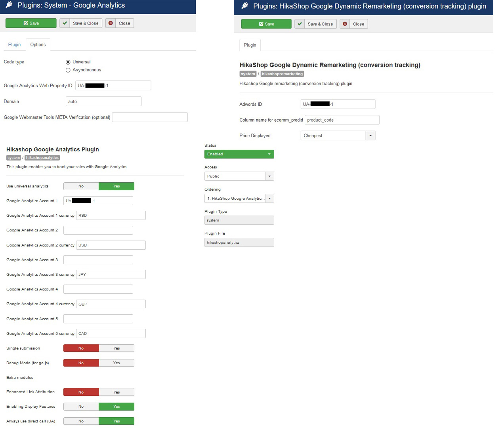Image resolution: width=504 pixels, height=428 pixels.
Task: Click arrow button of the Ordering dropdown
Action: (x=270, y=199)
